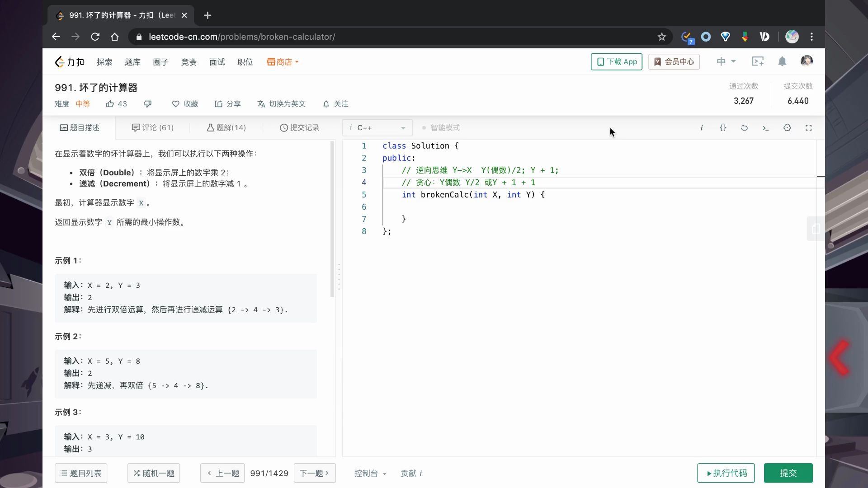Click 提交 to submit the solution
The width and height of the screenshot is (868, 488).
pyautogui.click(x=788, y=473)
